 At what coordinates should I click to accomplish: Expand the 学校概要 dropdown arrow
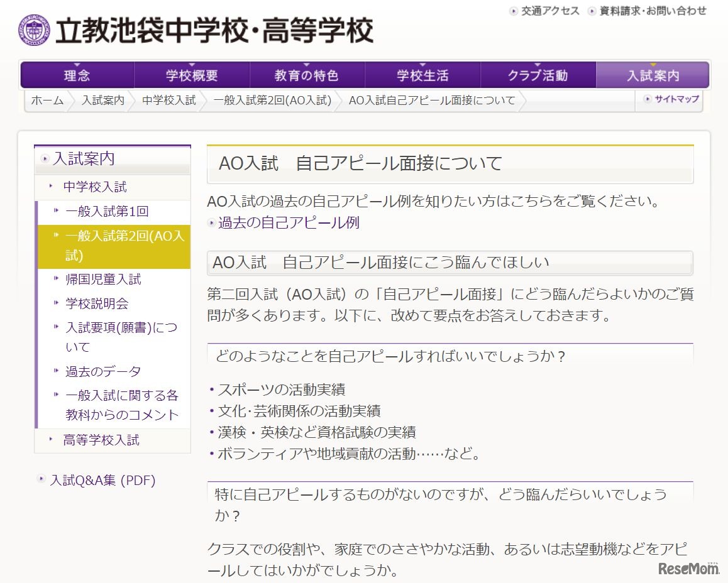tap(191, 63)
